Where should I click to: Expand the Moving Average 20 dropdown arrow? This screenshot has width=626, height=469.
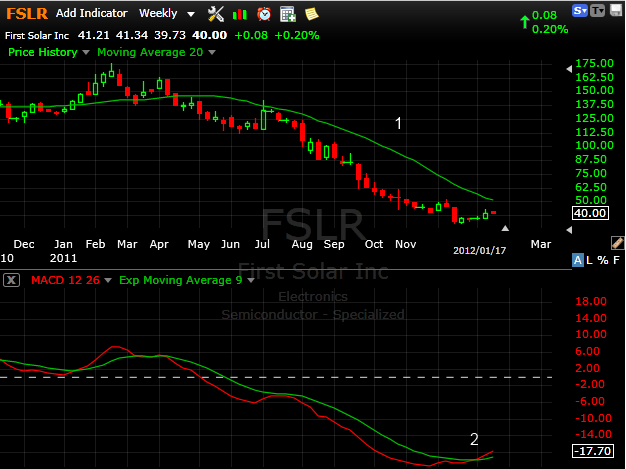[212, 52]
